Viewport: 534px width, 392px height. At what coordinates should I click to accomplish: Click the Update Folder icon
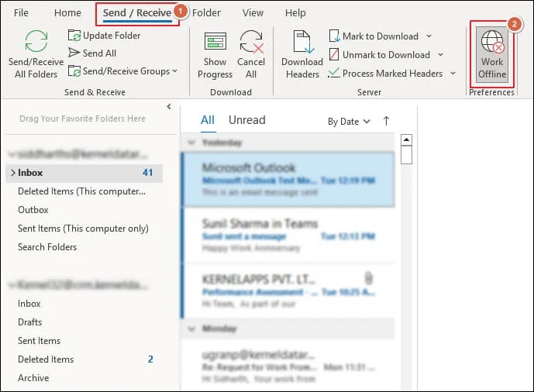tap(74, 36)
